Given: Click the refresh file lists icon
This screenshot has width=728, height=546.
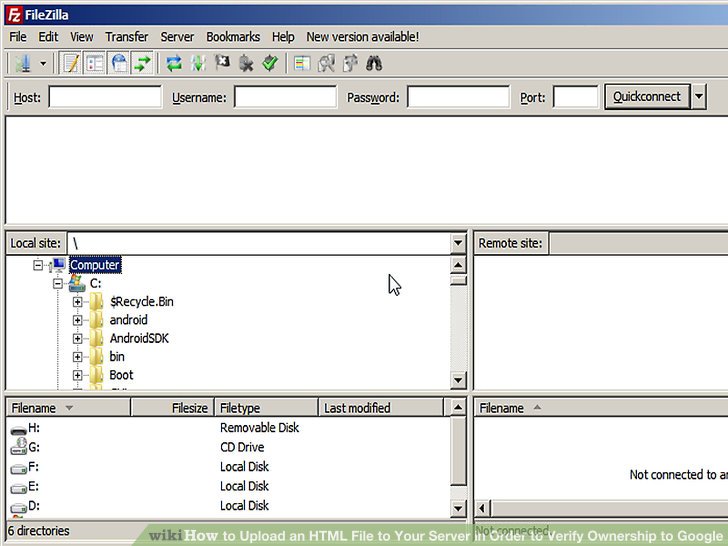Looking at the screenshot, I should 174,63.
